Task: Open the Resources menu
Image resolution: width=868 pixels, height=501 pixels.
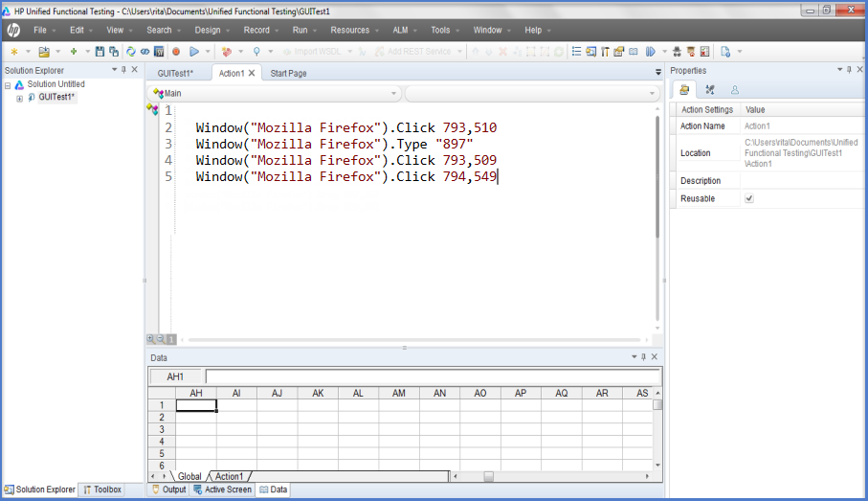Action: click(x=350, y=30)
